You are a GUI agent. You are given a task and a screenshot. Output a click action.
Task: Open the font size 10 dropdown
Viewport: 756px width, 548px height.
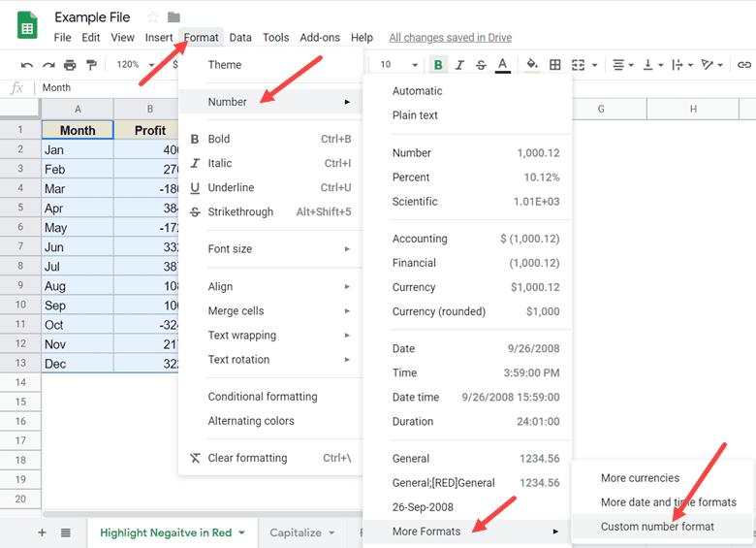click(x=398, y=65)
